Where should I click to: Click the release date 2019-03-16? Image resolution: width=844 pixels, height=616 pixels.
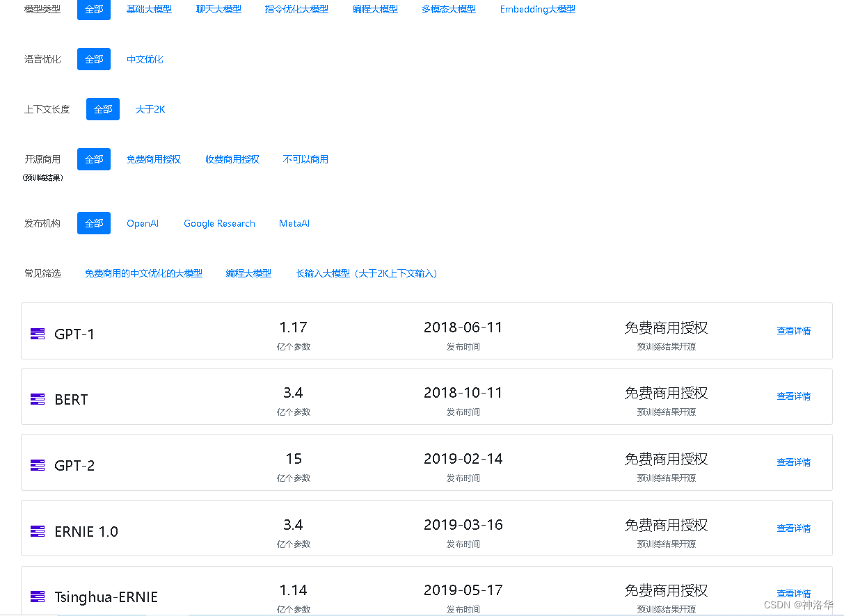pos(463,525)
